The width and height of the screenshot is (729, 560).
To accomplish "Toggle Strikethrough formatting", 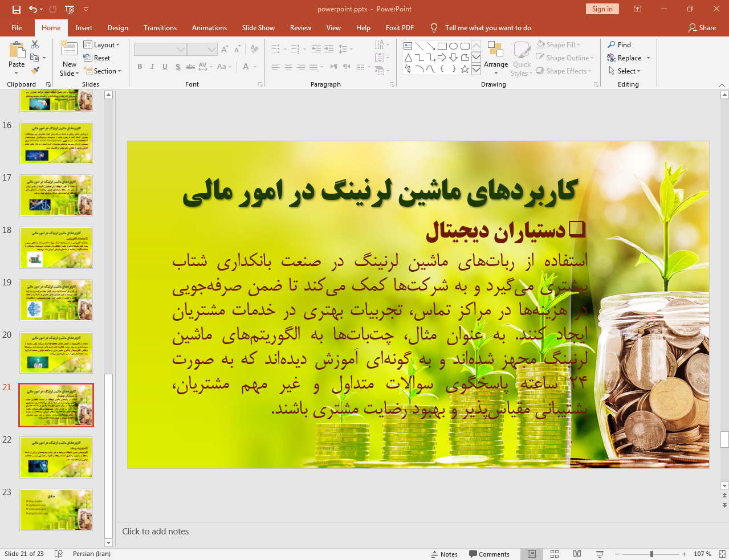I will [x=190, y=67].
